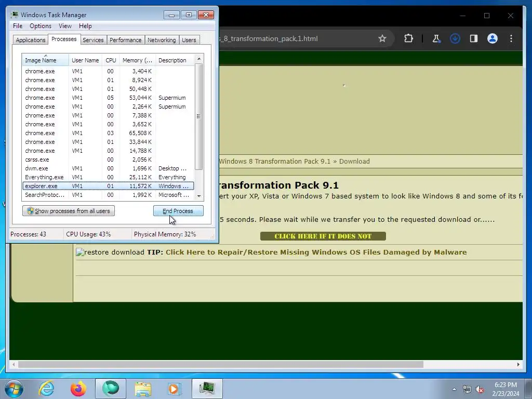Switch to the Applications tab
The width and height of the screenshot is (532, 399).
(x=31, y=39)
